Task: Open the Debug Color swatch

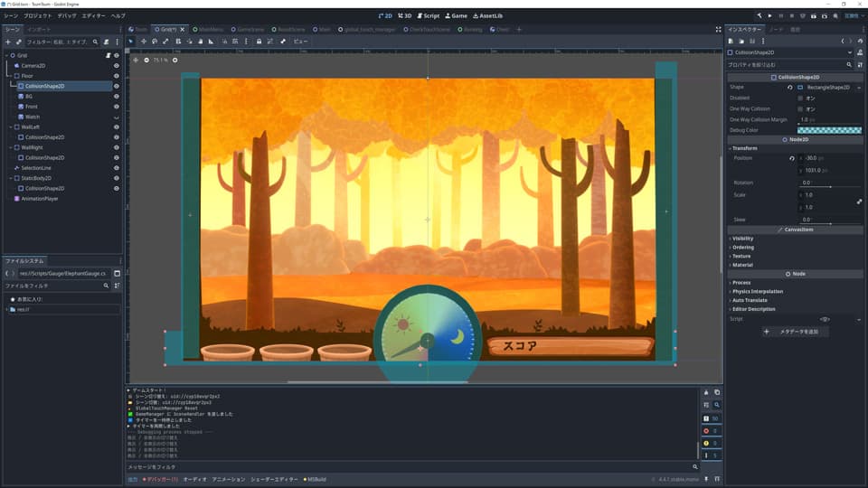Action: (829, 130)
